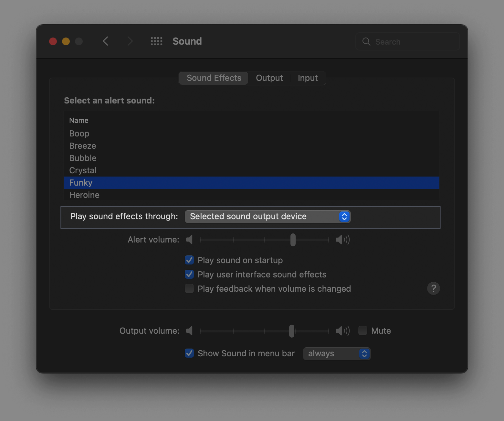Click the alert volume loud speaker icon

(x=342, y=240)
